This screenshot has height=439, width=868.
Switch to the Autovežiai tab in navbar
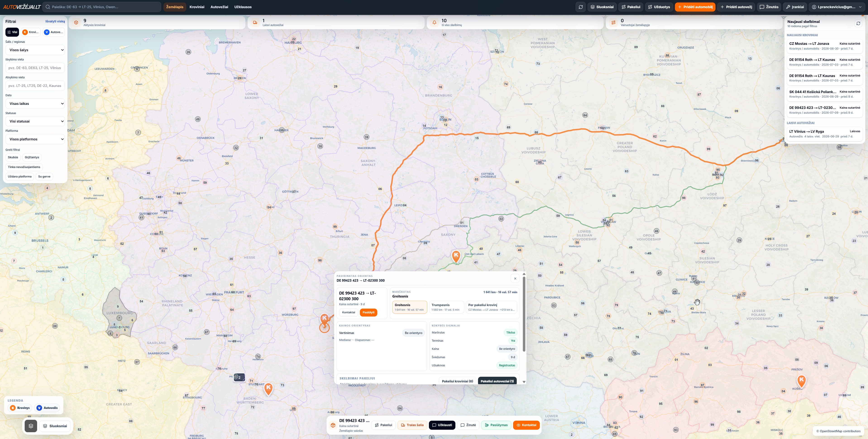(x=219, y=7)
